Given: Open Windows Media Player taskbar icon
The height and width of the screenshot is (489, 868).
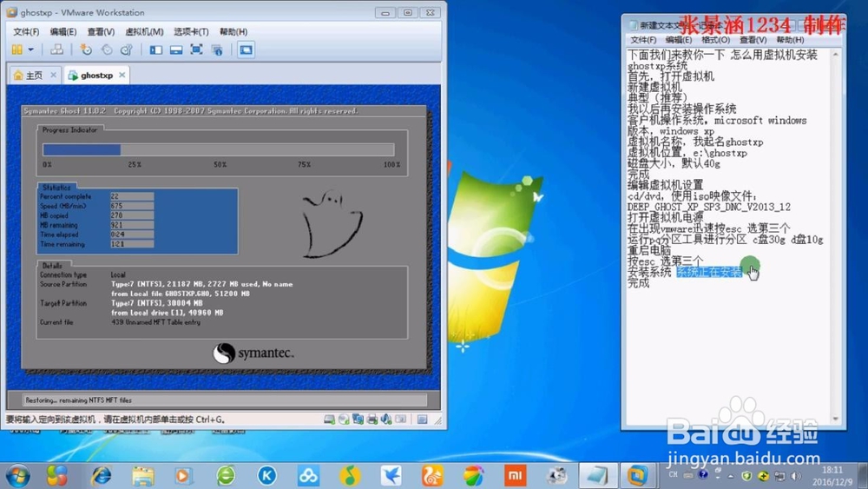Looking at the screenshot, I should (x=183, y=476).
